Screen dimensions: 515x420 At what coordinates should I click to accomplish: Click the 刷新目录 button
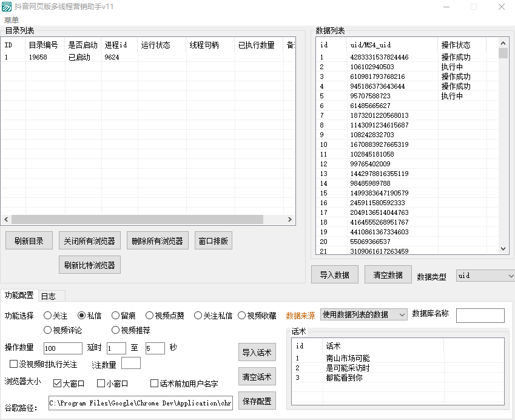tap(29, 241)
